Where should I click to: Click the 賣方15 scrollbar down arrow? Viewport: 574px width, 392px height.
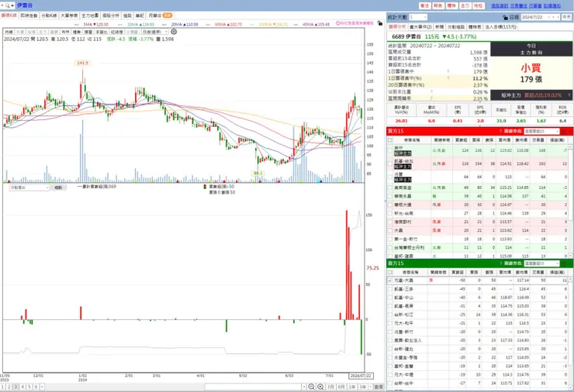pyautogui.click(x=571, y=388)
